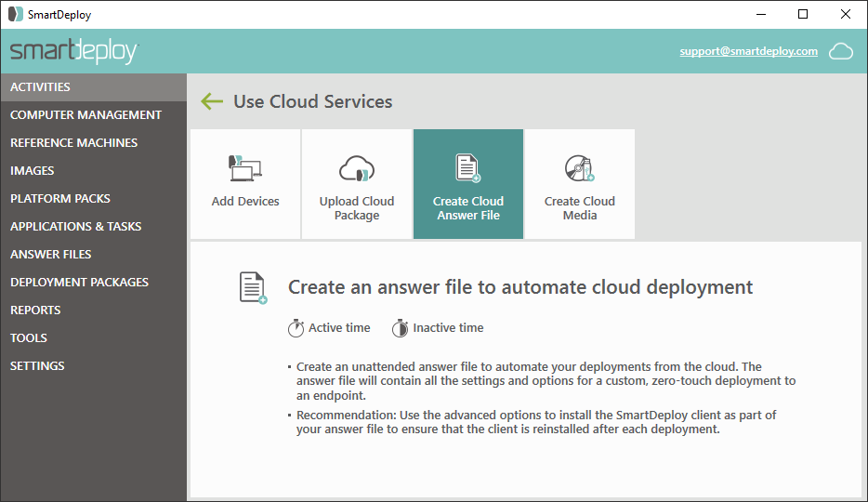Navigate to Platform Packs

pyautogui.click(x=94, y=198)
